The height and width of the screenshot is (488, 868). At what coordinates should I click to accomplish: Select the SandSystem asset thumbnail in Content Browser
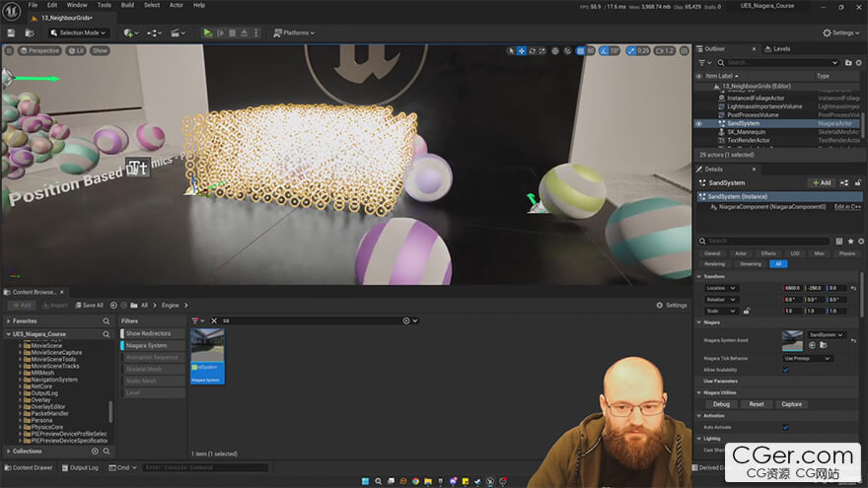point(207,356)
